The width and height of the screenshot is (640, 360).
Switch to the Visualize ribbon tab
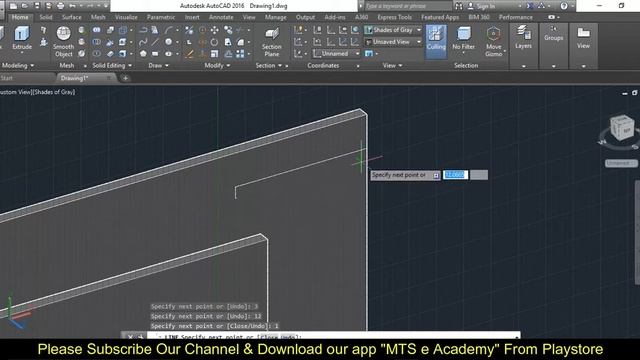coord(126,17)
